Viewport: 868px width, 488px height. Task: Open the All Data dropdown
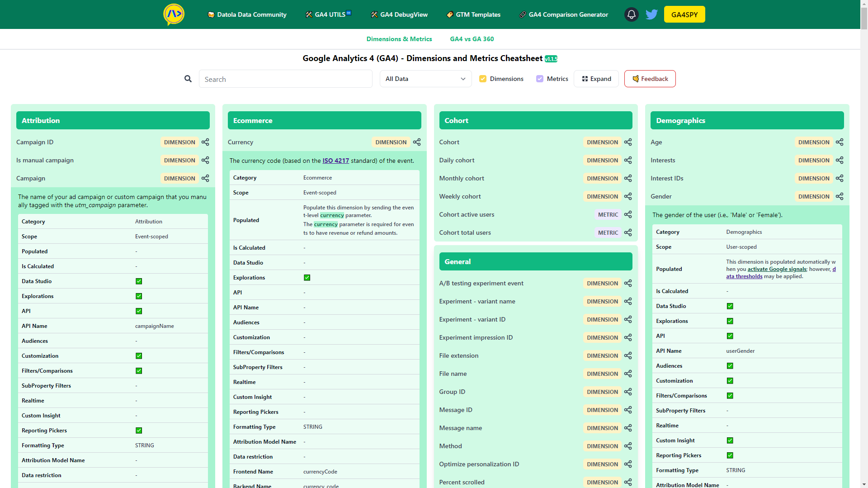(425, 79)
